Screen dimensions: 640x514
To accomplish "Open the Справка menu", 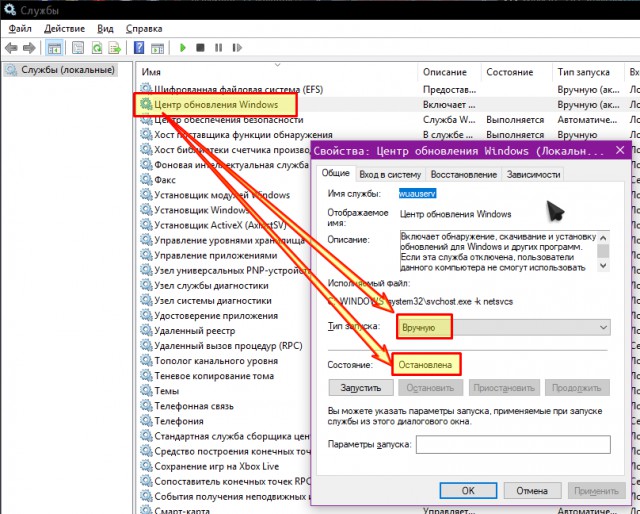I will 144,29.
